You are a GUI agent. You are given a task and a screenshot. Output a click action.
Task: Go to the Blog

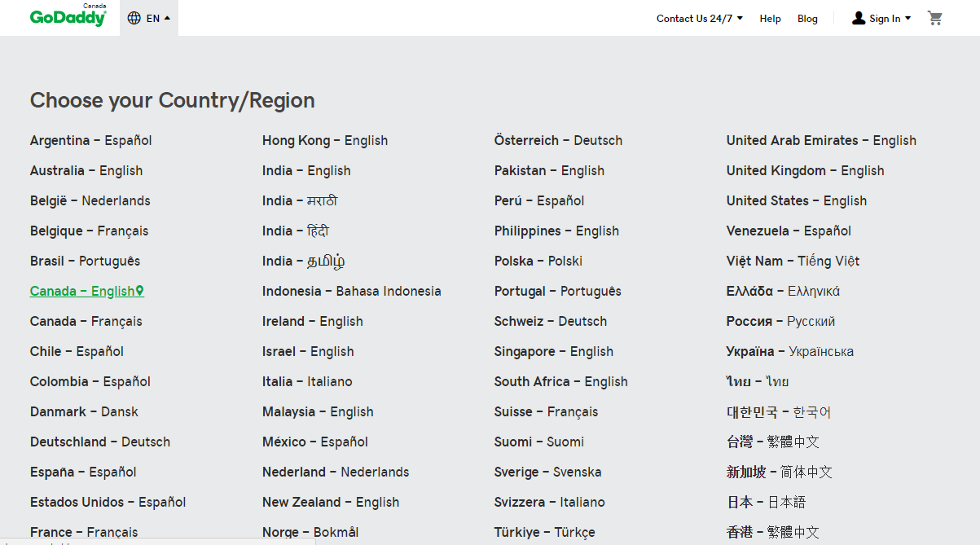click(x=807, y=18)
